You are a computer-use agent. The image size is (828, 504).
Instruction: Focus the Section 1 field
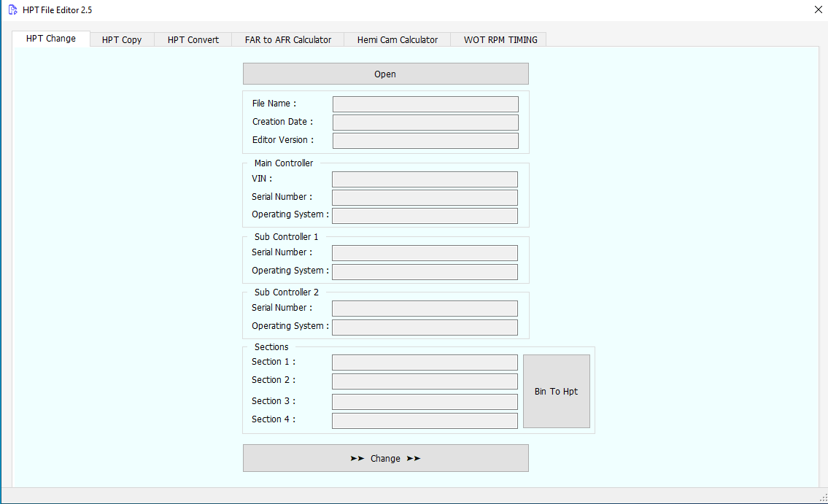coord(425,363)
